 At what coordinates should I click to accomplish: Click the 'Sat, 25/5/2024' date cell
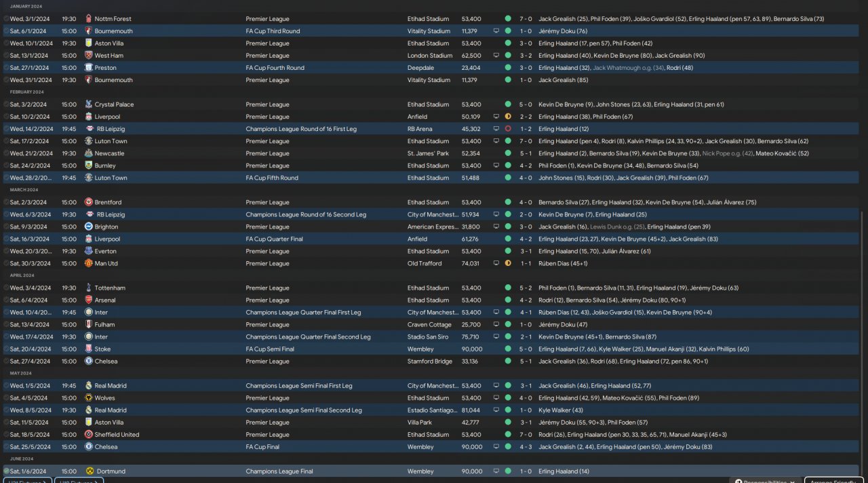point(29,446)
